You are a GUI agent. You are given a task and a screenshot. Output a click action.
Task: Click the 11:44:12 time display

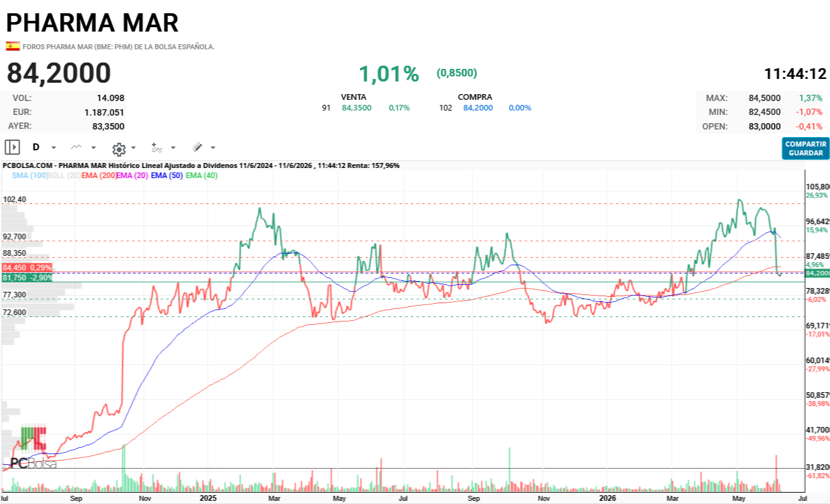(795, 73)
